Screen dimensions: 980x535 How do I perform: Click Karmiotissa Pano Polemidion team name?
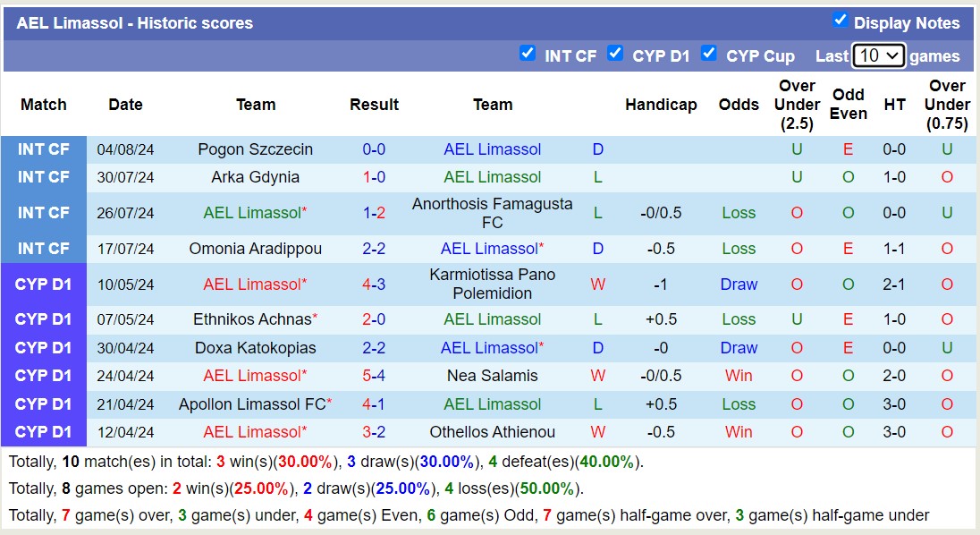493,284
